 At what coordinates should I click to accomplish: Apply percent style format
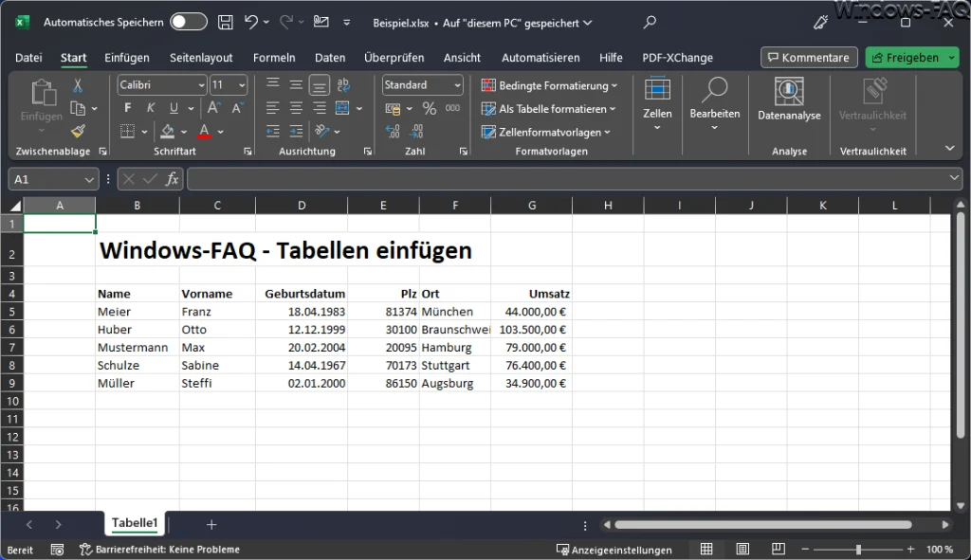[x=430, y=108]
